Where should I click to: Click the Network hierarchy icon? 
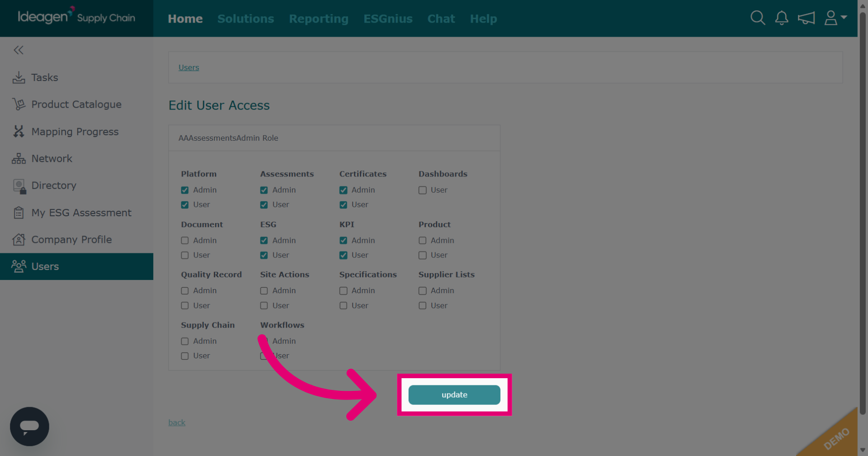19,159
